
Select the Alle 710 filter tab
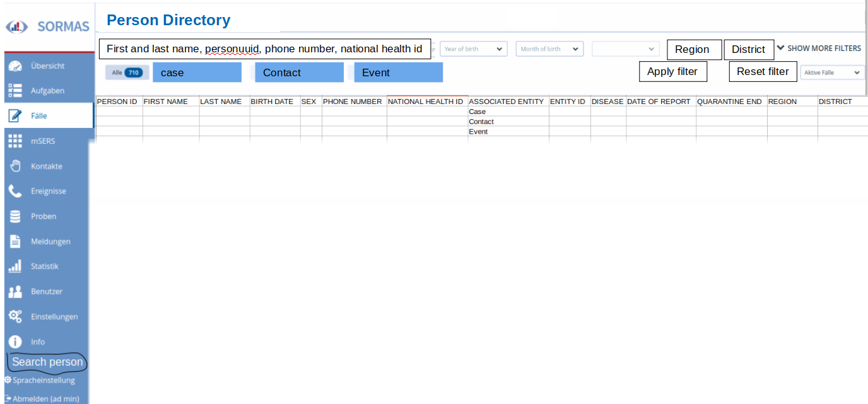click(127, 72)
